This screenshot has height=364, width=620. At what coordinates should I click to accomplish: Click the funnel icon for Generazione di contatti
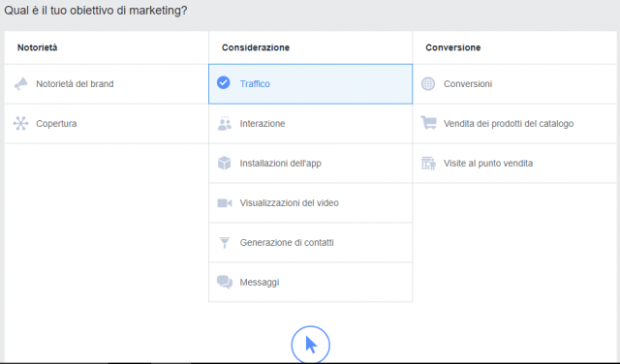[x=224, y=242]
